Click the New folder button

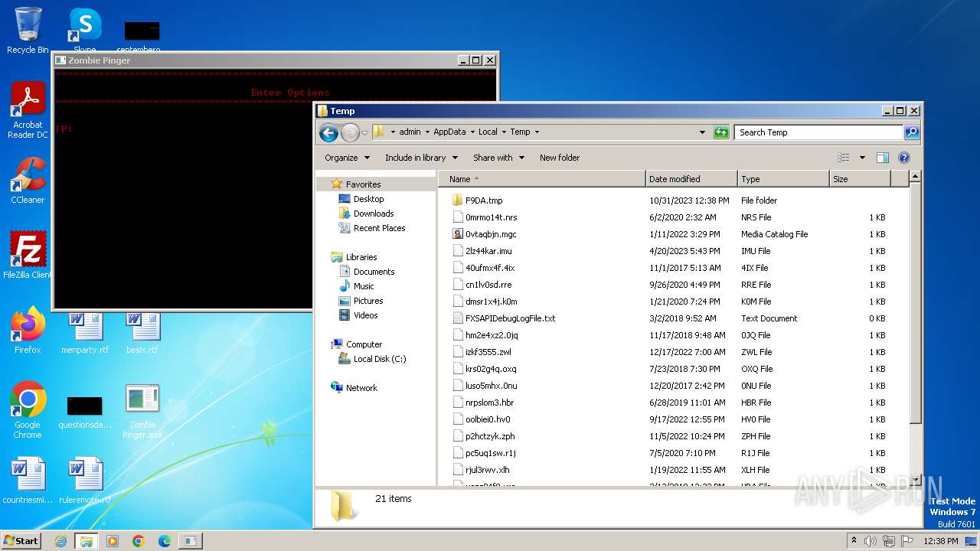(x=560, y=158)
